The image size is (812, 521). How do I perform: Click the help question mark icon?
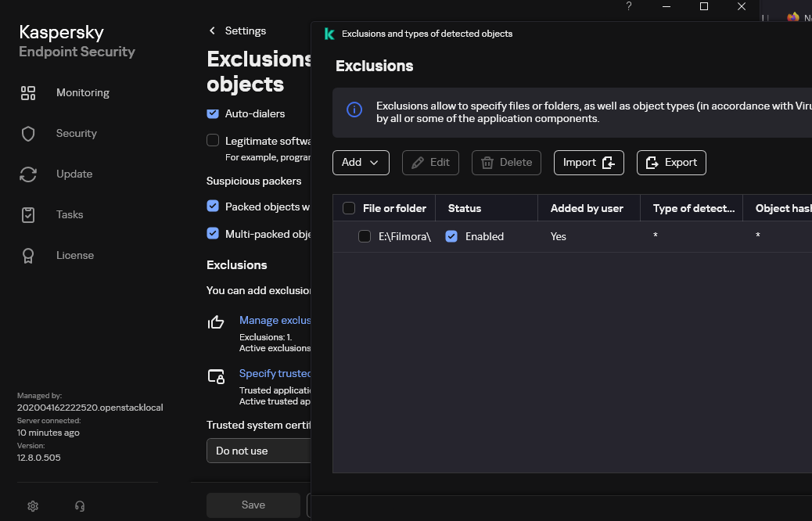coord(629,6)
